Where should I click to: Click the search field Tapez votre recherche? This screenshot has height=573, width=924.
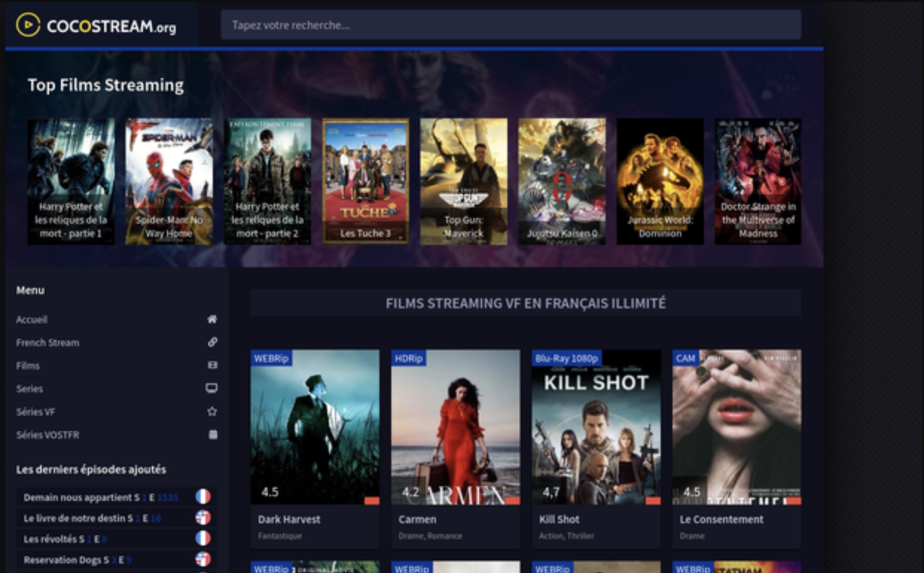510,25
